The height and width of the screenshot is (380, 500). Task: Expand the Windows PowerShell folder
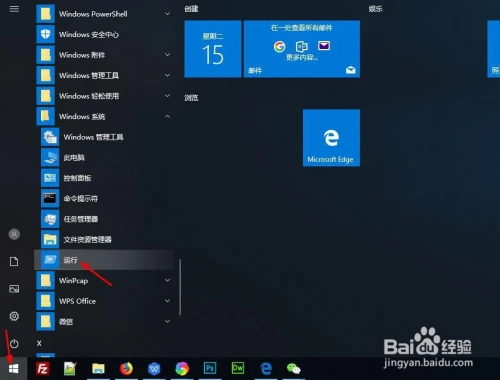(x=104, y=14)
